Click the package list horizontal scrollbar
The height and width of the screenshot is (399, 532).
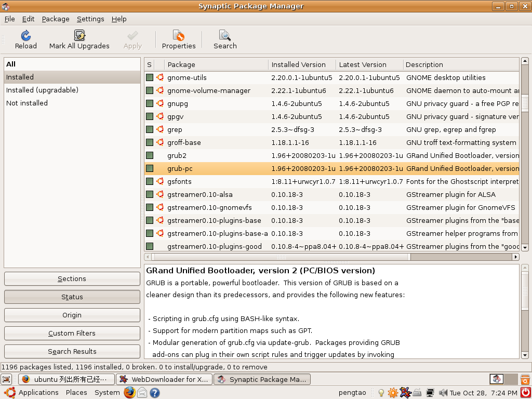[x=332, y=257]
